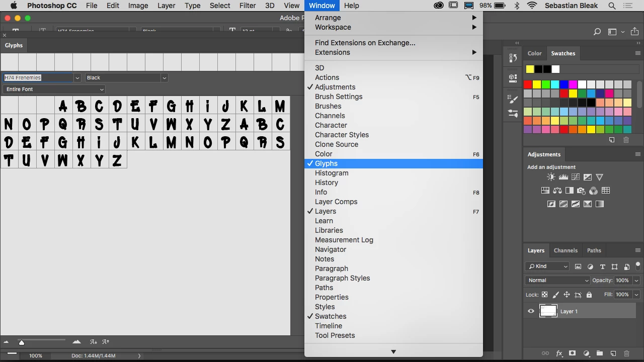The height and width of the screenshot is (362, 644).
Task: Add a Levels adjustment
Action: click(x=563, y=177)
